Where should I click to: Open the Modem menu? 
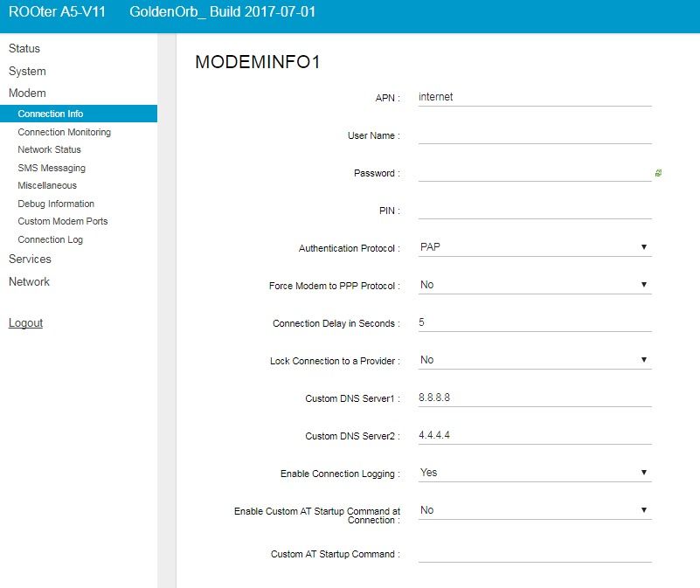coord(27,93)
